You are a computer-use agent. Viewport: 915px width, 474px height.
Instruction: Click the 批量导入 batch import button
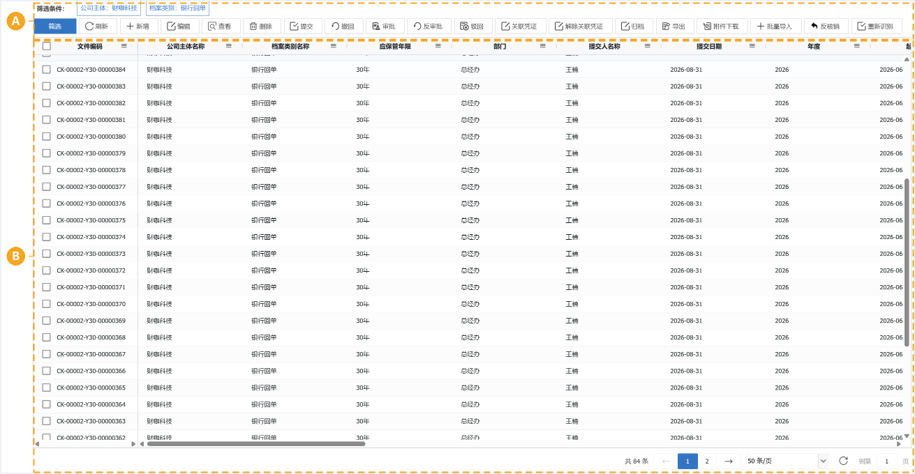[x=775, y=26]
